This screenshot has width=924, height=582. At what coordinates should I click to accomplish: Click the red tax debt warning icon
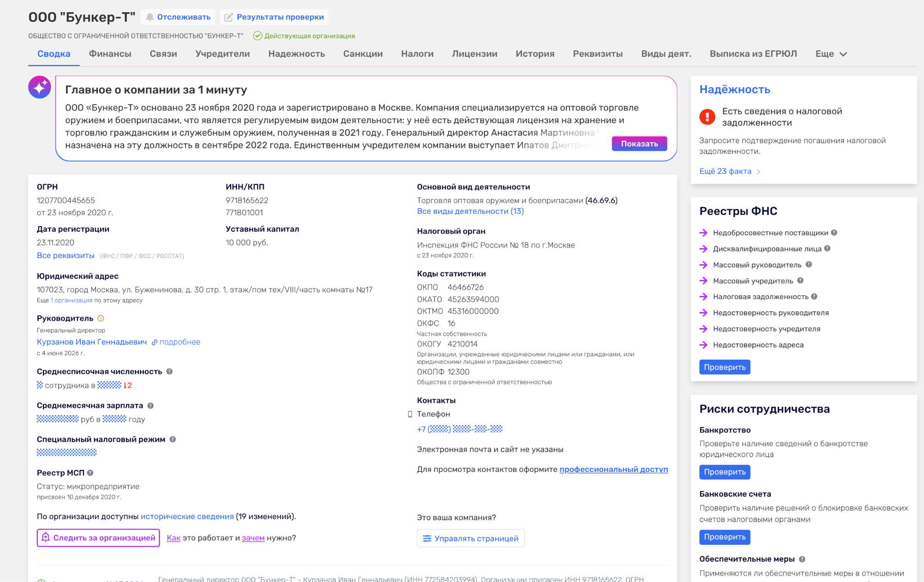coord(707,117)
